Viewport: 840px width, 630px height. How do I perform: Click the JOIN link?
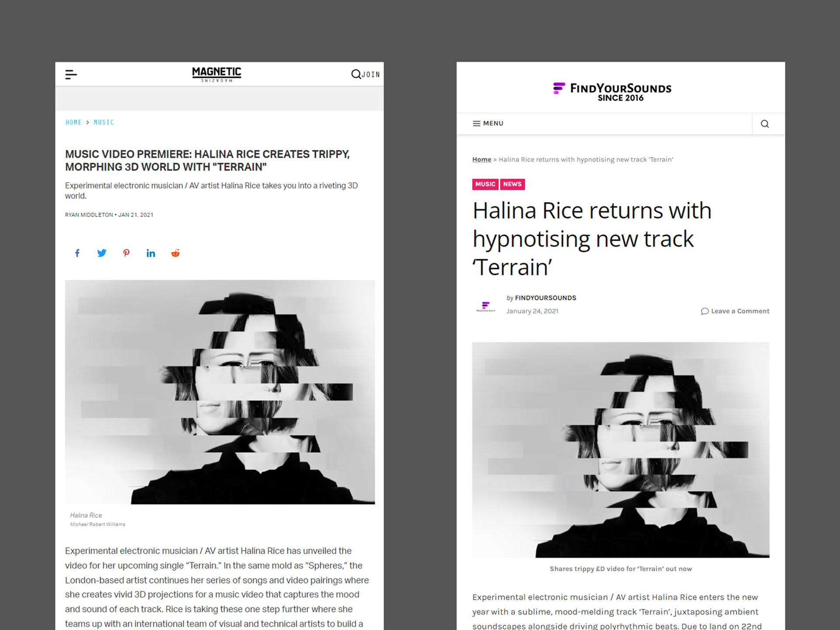pyautogui.click(x=371, y=75)
